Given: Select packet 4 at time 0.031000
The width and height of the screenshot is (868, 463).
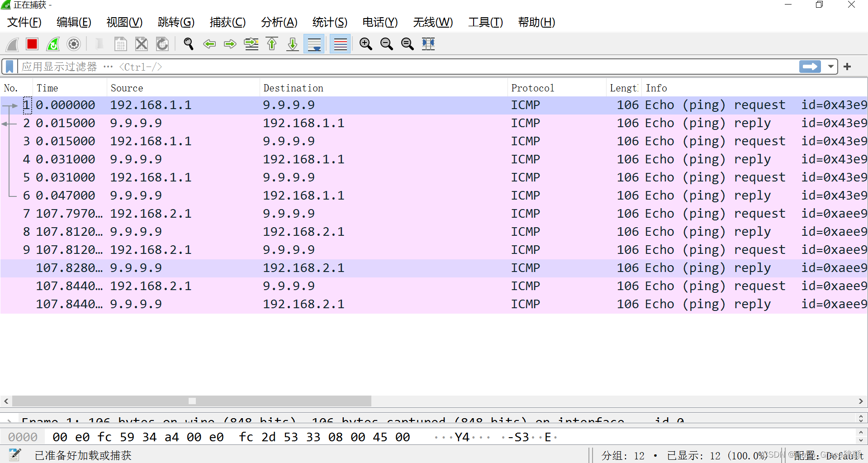Looking at the screenshot, I should tap(434, 159).
